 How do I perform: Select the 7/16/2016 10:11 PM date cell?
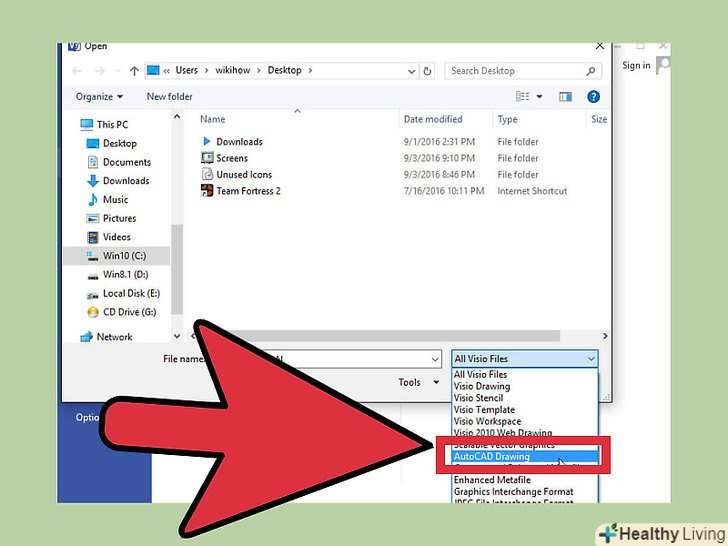[x=443, y=191]
